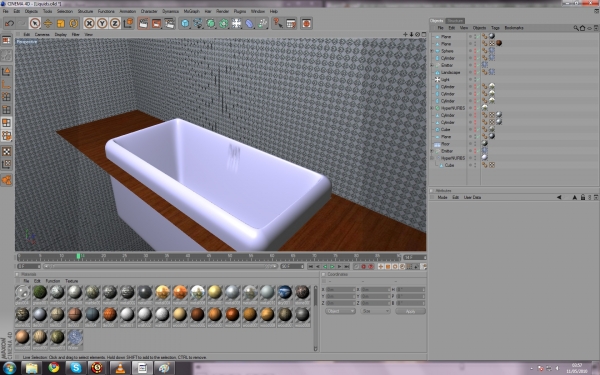The image size is (600, 375).
Task: Open Object Manager Tags menu
Action: coord(495,28)
